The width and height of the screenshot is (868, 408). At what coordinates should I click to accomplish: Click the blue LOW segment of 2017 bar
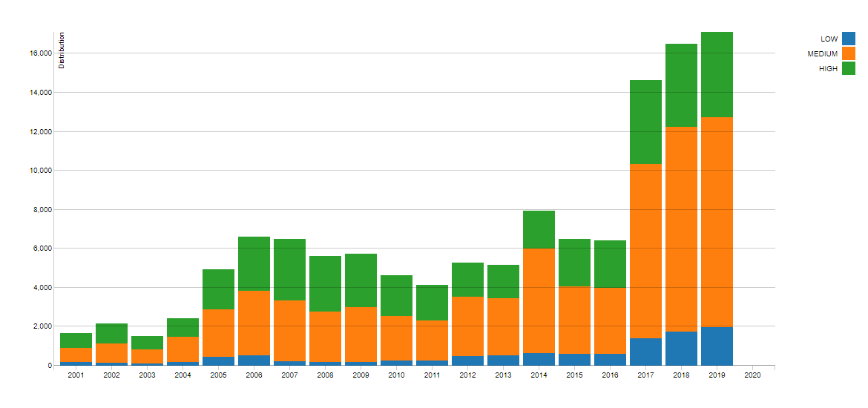[x=645, y=352]
